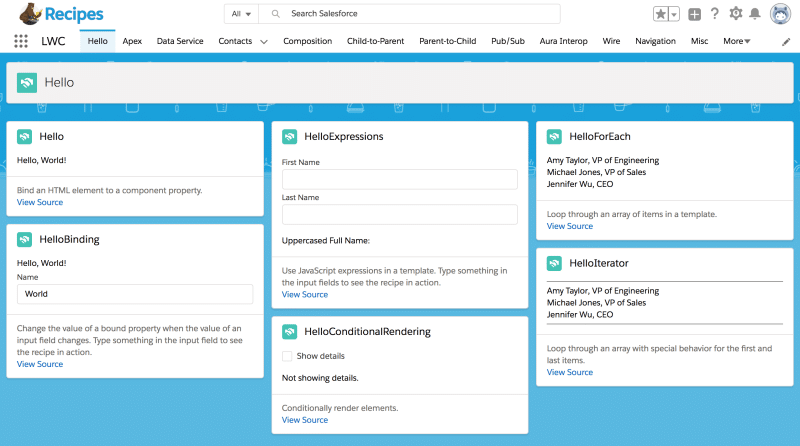Open the Global Actions plus icon
The width and height of the screenshot is (800, 446).
pyautogui.click(x=695, y=14)
